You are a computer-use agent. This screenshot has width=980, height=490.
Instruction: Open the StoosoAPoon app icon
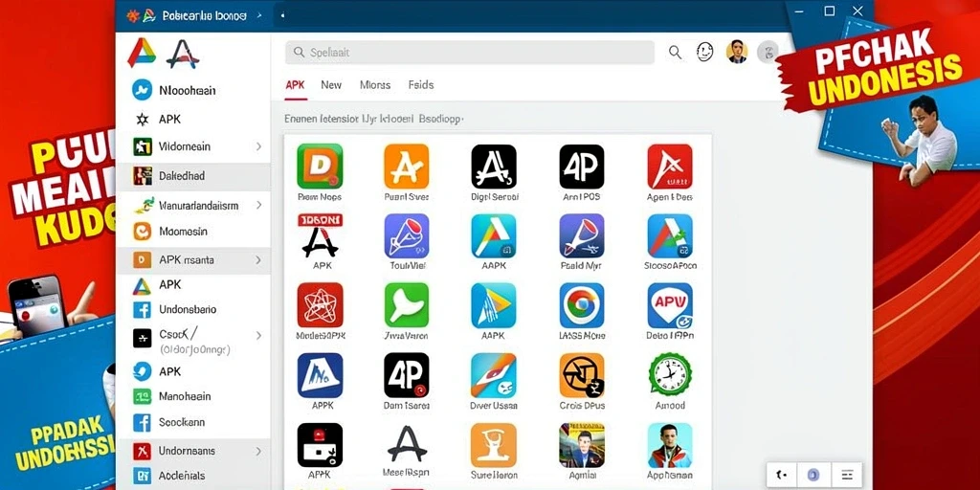(669, 235)
